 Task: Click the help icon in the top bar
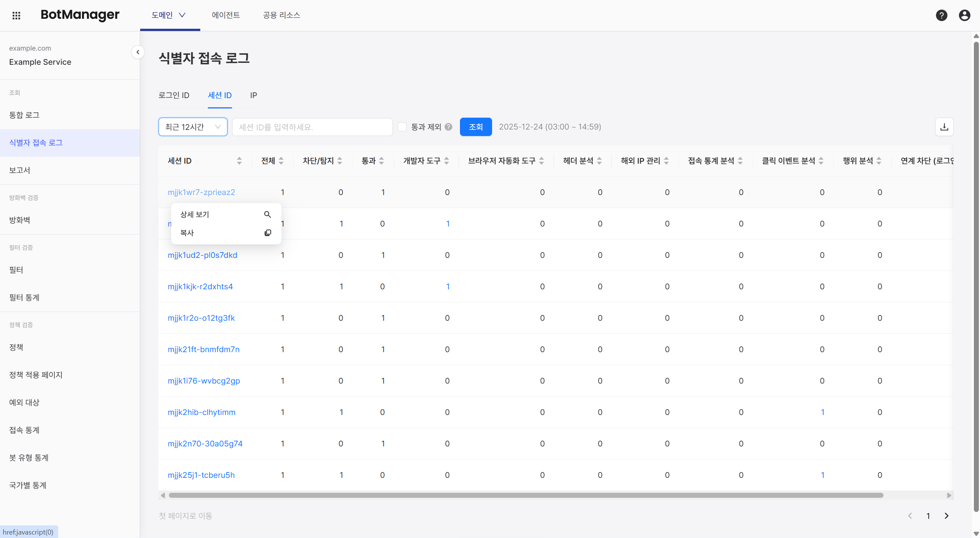pyautogui.click(x=942, y=15)
